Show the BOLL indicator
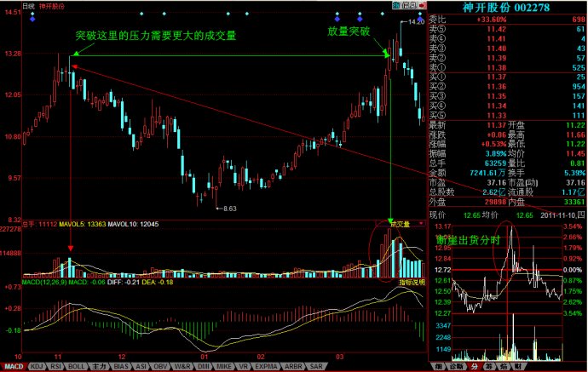This screenshot has height=372, width=588. coord(77,366)
